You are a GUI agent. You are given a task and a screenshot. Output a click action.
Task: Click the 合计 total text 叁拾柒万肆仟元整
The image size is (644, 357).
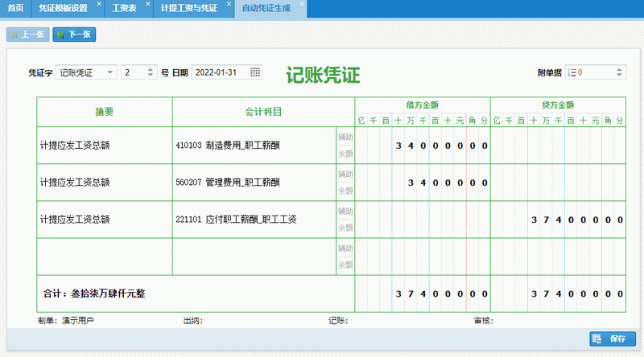(108, 293)
